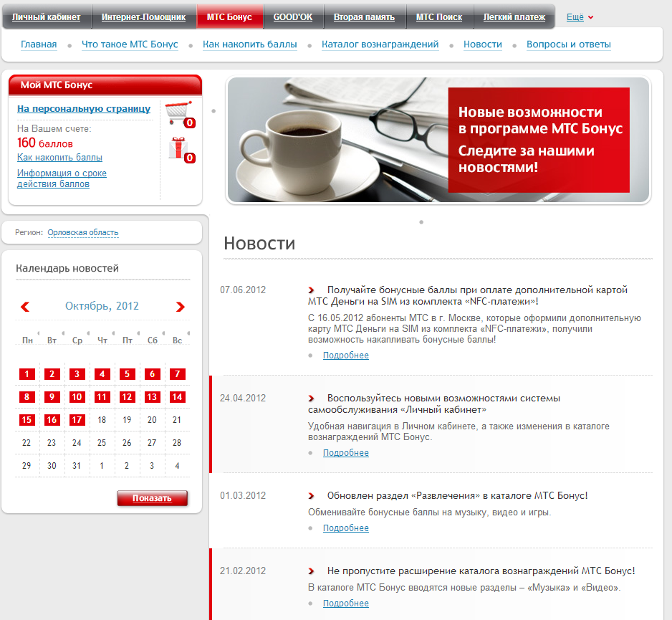Go to previous month in calendar

(25, 307)
